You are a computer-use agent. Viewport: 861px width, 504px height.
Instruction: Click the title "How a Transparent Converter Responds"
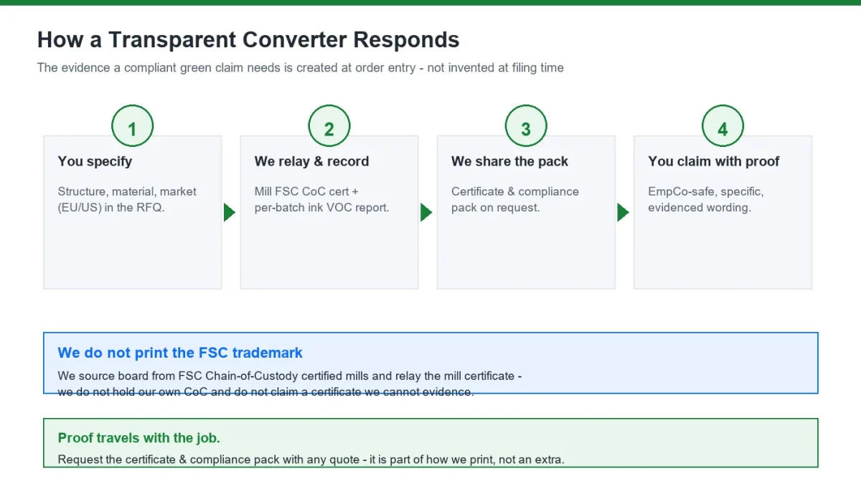[x=248, y=39]
